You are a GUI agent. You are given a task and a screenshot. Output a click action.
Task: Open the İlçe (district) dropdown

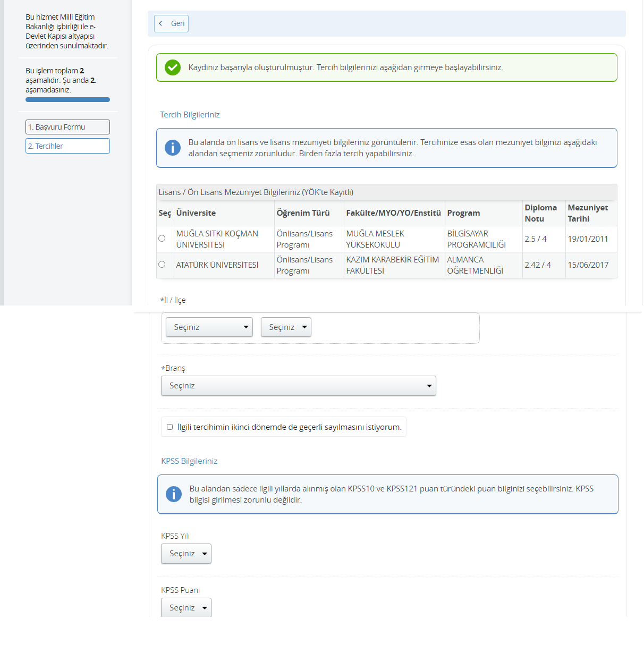pos(286,327)
